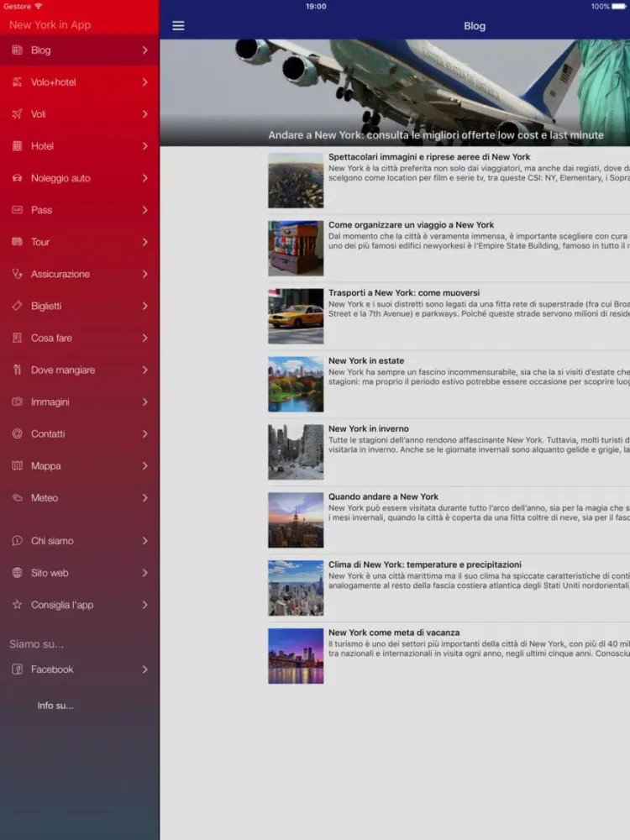Click the colorful suitcases thumbnail
The image size is (630, 840).
click(x=296, y=249)
